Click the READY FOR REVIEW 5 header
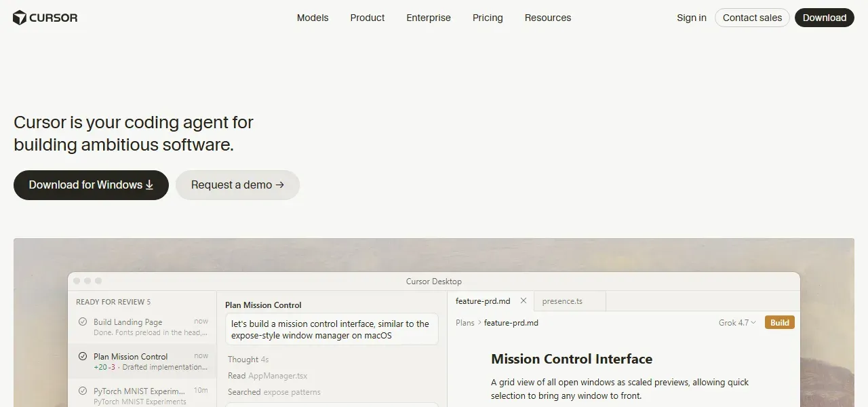 [x=113, y=302]
